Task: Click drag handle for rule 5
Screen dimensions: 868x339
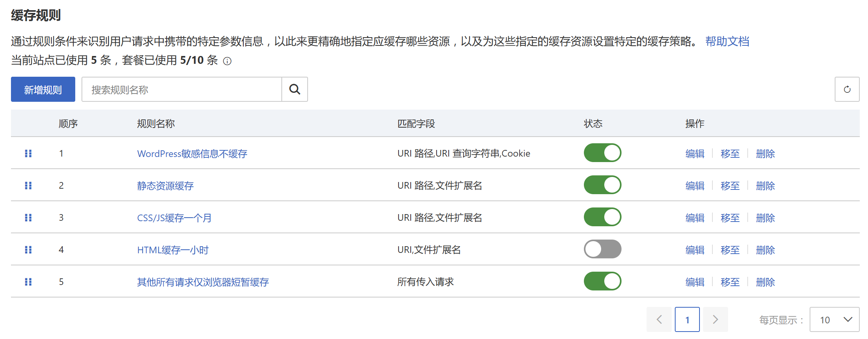Action: click(x=28, y=282)
